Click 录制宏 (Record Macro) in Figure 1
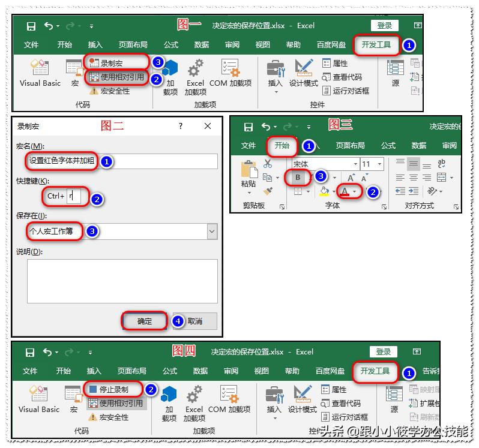 coord(106,63)
